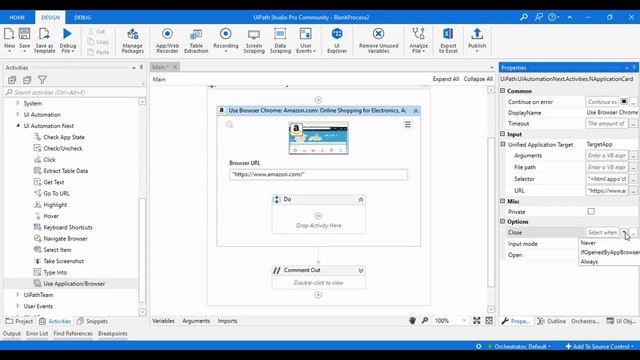
Task: Open the Outline panel tab
Action: coord(551,321)
